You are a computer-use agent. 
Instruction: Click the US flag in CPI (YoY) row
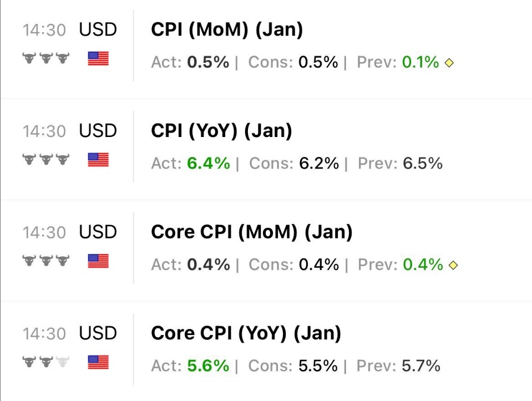click(98, 160)
